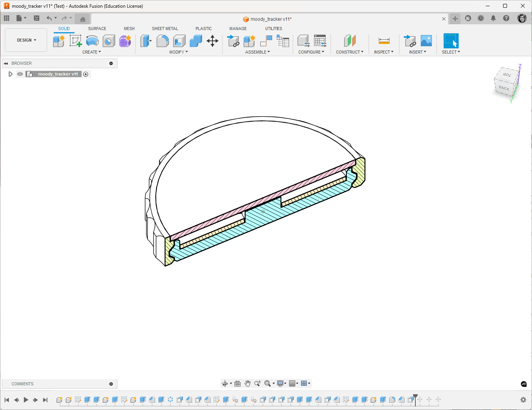
Task: Select the Create Sketch tool
Action: [x=75, y=41]
